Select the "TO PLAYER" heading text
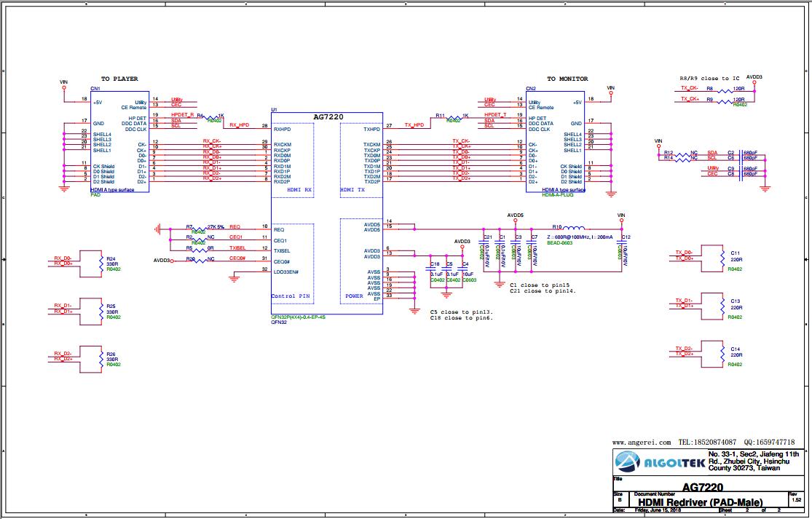812x519 pixels. (119, 79)
